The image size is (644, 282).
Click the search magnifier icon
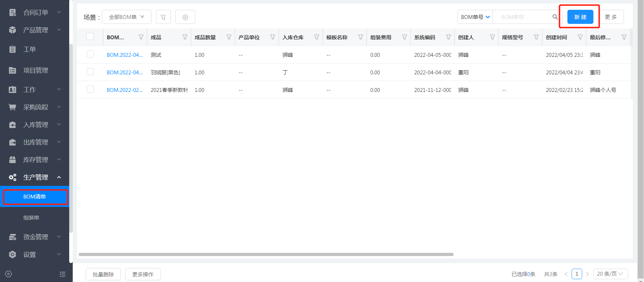[x=555, y=17]
